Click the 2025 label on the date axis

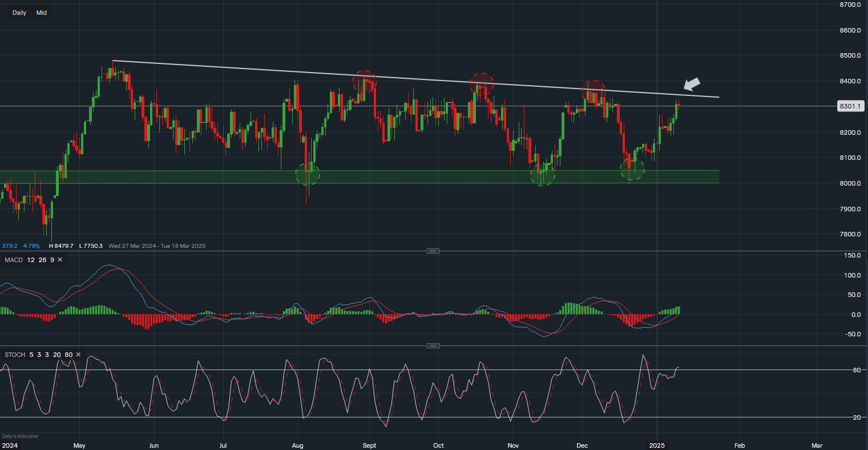657,445
